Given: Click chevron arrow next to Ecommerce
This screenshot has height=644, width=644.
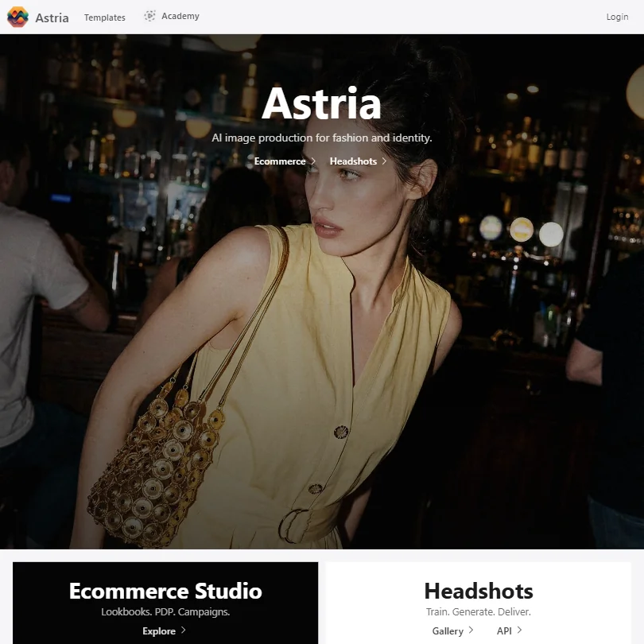Looking at the screenshot, I should coord(313,161).
